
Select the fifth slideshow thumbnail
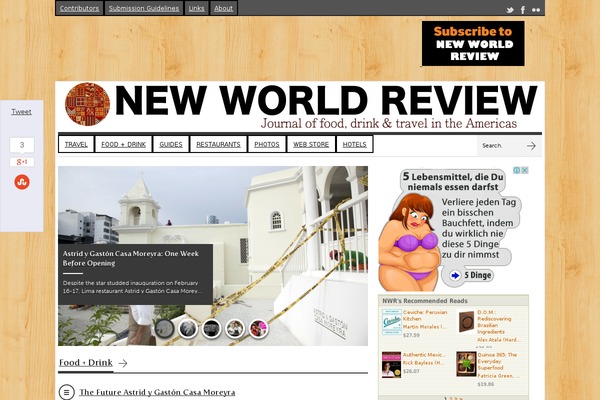tap(258, 329)
